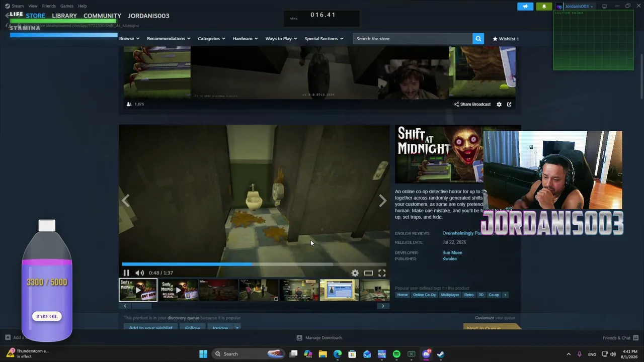644x362 pixels.
Task: Open Friends & Chat
Action: (x=620, y=338)
